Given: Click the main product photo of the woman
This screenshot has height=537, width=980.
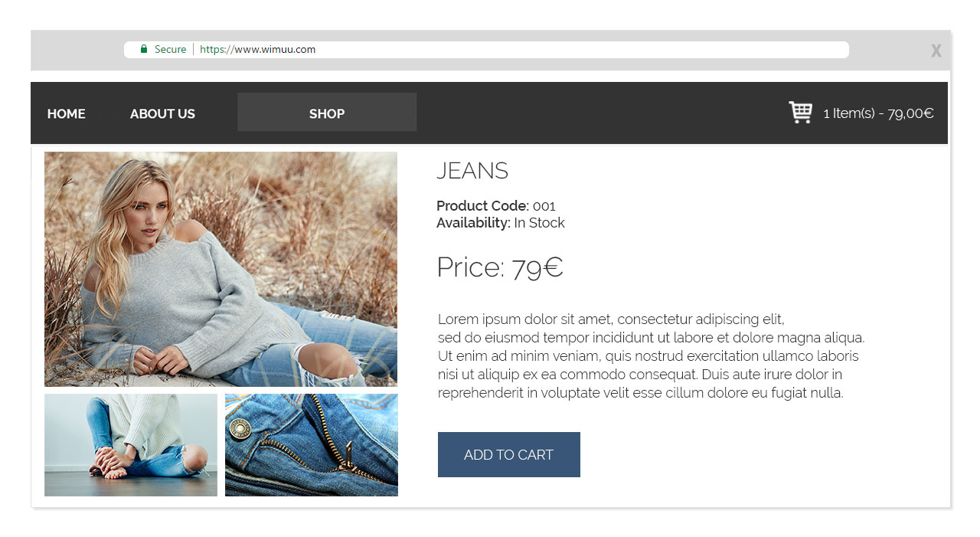Looking at the screenshot, I should coord(220,269).
